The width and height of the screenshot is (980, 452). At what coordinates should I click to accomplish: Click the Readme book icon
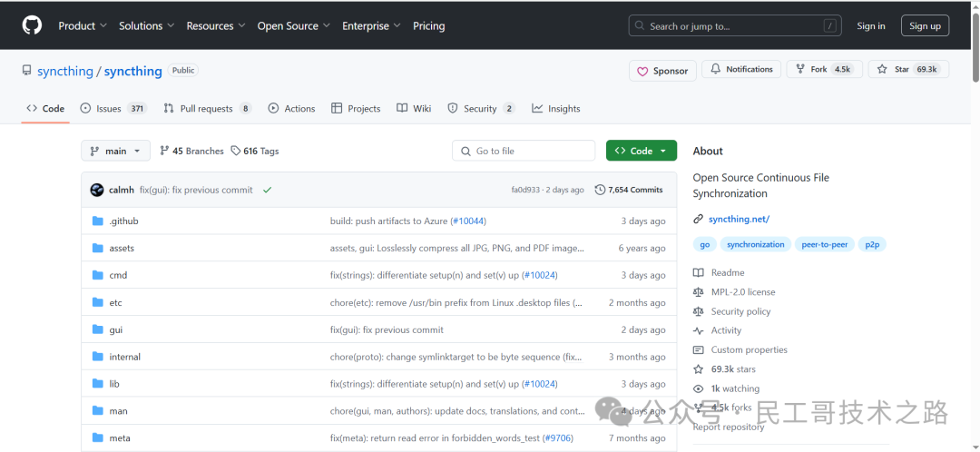[698, 272]
